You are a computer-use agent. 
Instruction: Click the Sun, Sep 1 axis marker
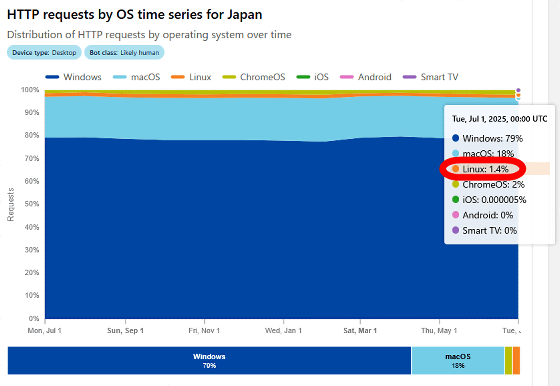tap(125, 331)
